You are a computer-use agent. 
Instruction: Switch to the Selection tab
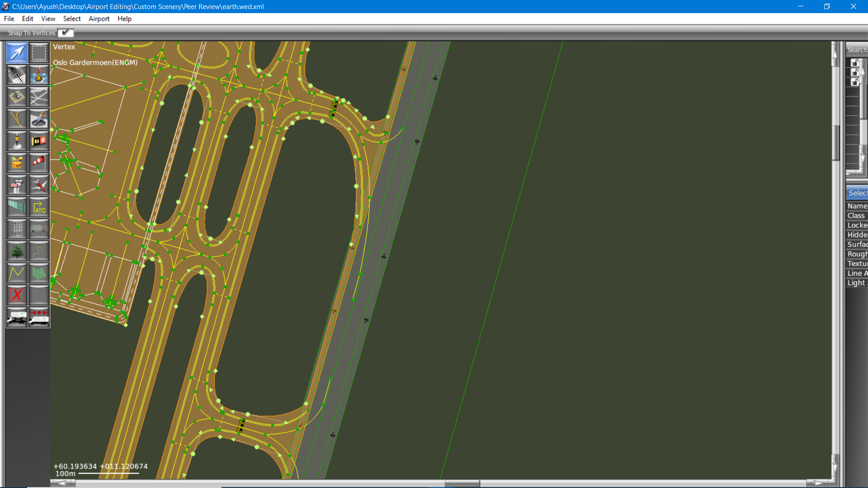coord(857,193)
